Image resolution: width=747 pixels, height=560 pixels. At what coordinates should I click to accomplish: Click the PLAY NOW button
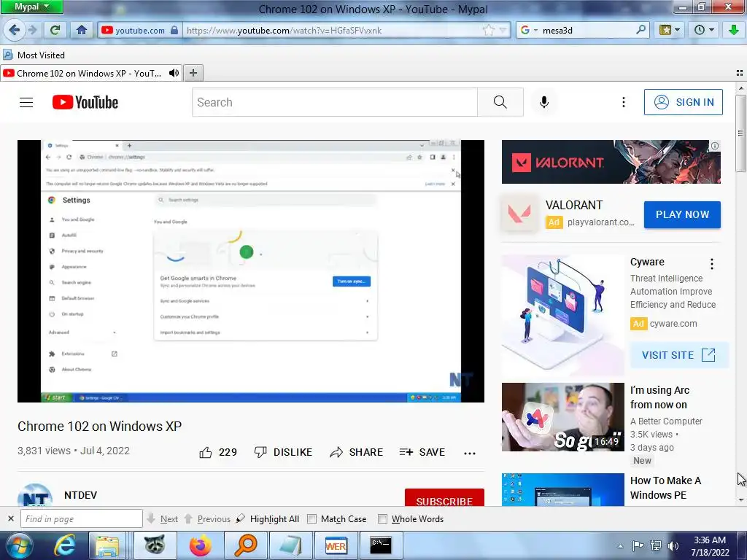682,214
